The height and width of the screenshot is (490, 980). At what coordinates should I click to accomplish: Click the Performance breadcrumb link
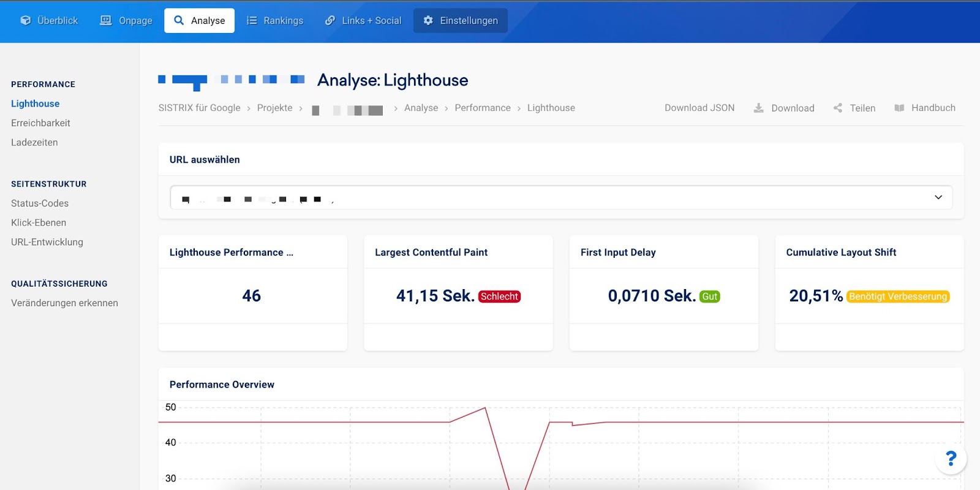[483, 108]
